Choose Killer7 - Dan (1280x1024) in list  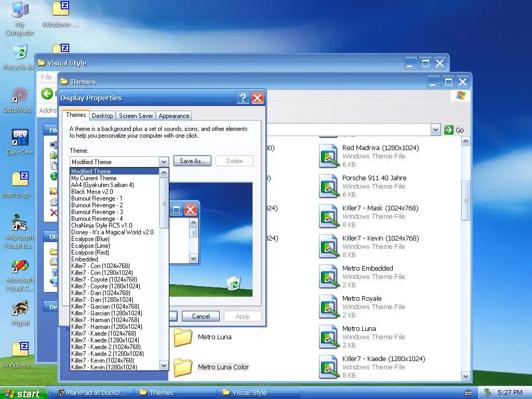pos(115,300)
